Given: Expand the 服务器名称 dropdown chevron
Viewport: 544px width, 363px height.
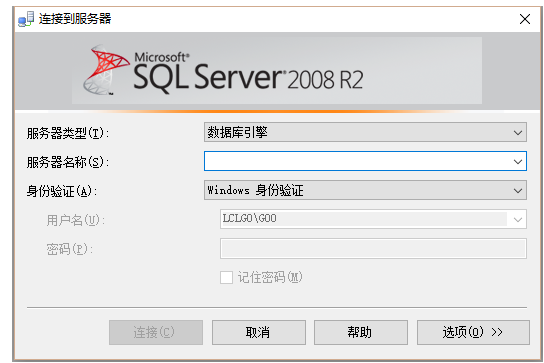Looking at the screenshot, I should (518, 161).
